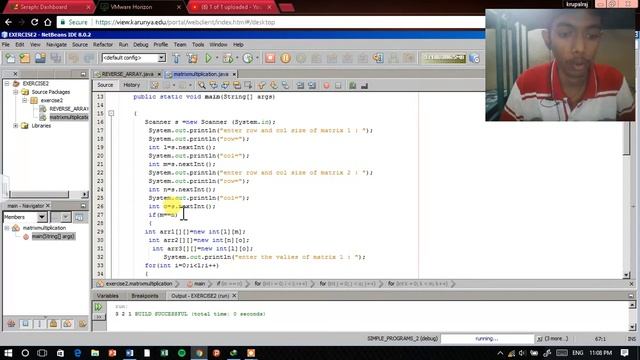
Task: Click the browser address bar
Action: click(269, 22)
